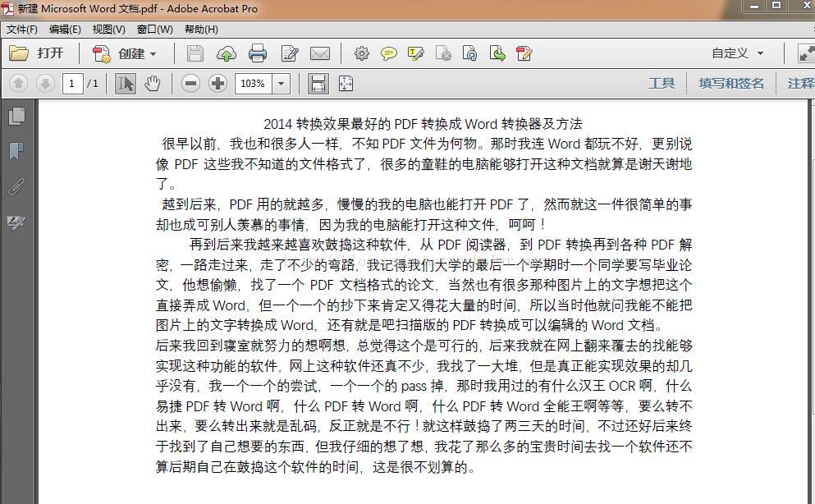815x504 pixels.
Task: Open preferences gear icon
Action: point(362,53)
